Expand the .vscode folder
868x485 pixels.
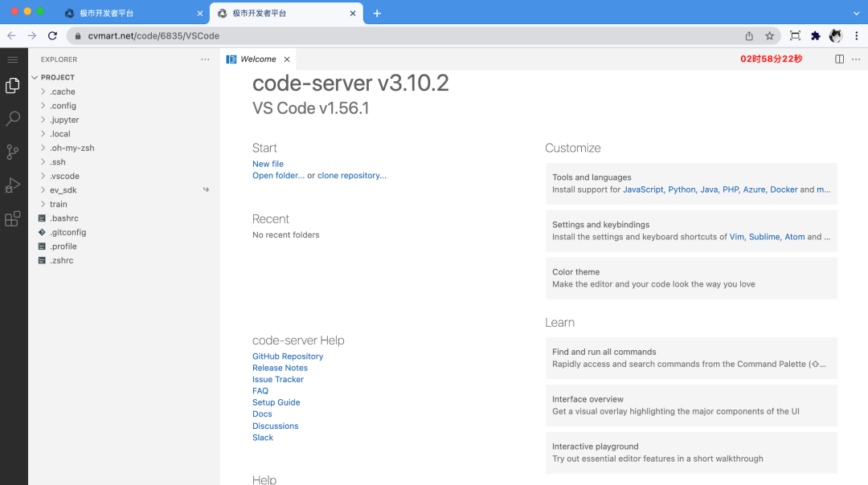[x=64, y=176]
